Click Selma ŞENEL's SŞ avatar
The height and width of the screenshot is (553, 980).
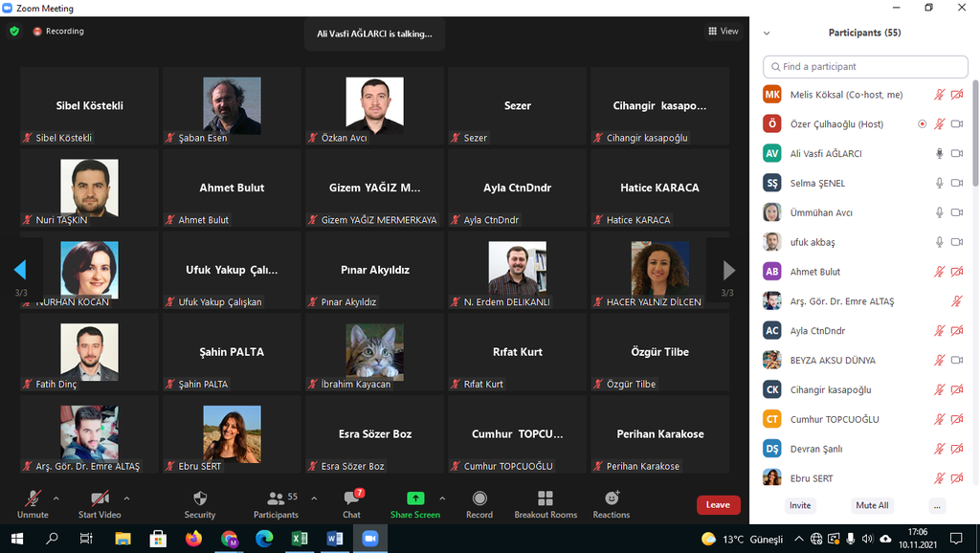772,183
